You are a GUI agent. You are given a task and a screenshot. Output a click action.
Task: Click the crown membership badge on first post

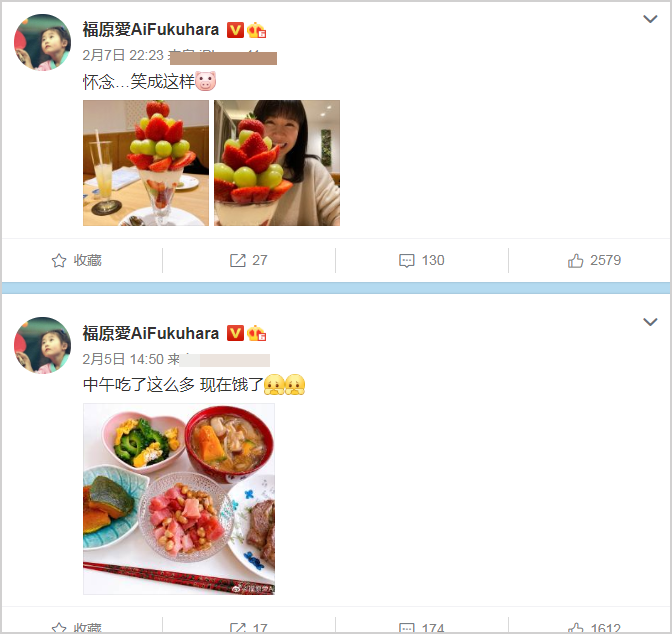pyautogui.click(x=256, y=30)
